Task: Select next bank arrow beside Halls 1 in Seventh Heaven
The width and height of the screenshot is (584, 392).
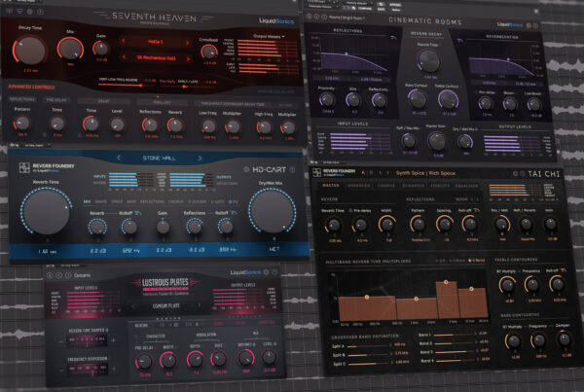Action: [x=187, y=43]
